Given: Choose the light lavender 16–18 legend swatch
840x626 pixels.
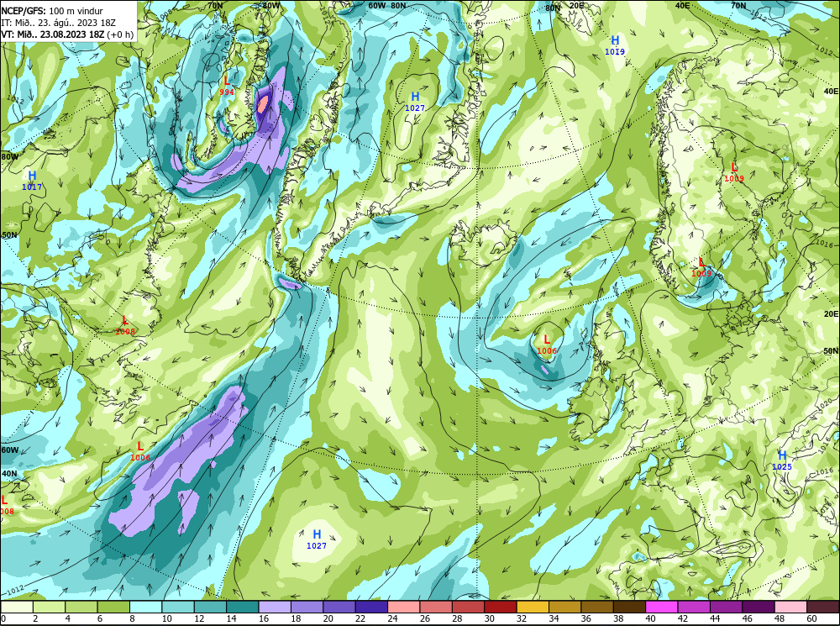Looking at the screenshot, I should [x=275, y=607].
